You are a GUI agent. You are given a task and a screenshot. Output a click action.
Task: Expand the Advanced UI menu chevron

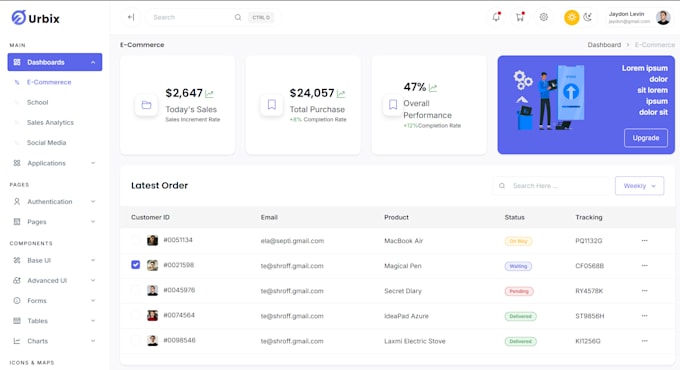click(93, 281)
